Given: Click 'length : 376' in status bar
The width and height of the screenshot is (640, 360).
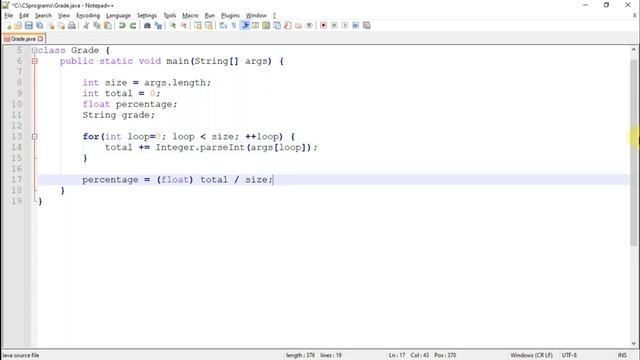Looking at the screenshot, I should [x=300, y=355].
